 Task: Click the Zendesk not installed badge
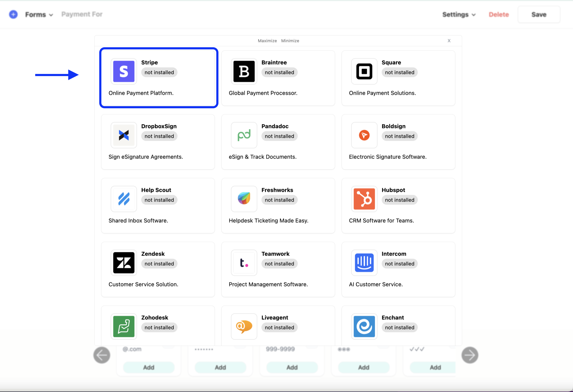159,264
